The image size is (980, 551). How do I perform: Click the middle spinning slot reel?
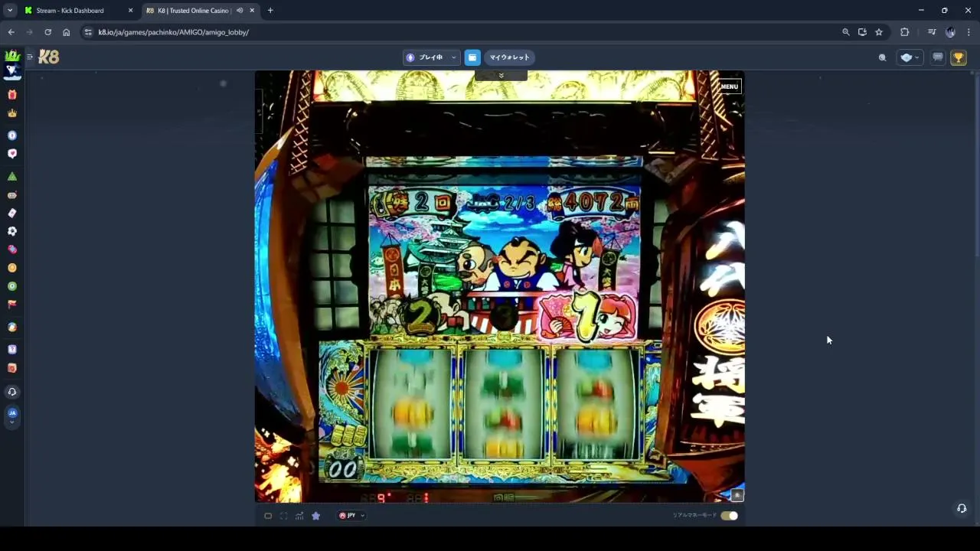(503, 403)
